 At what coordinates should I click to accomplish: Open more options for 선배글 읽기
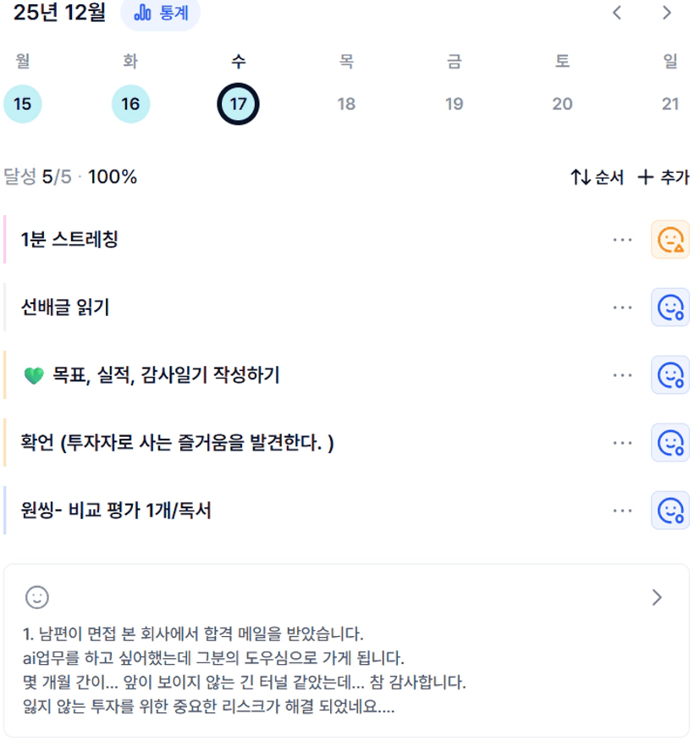(622, 307)
